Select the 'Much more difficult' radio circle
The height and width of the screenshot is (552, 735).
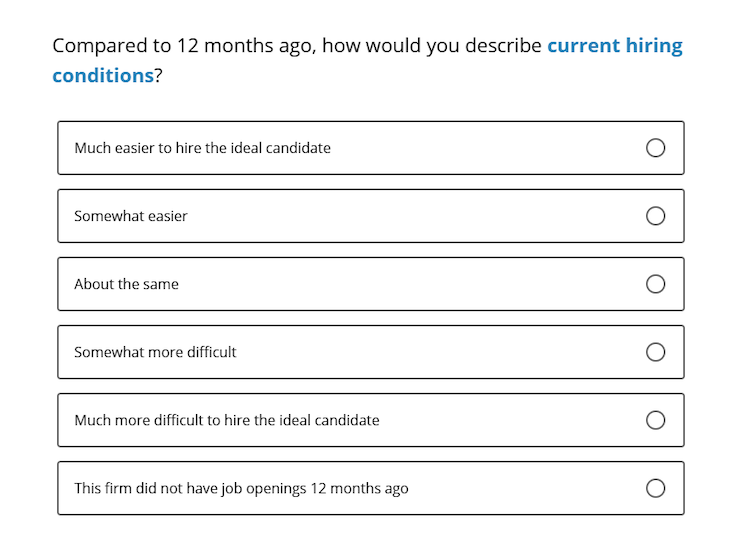(x=655, y=420)
